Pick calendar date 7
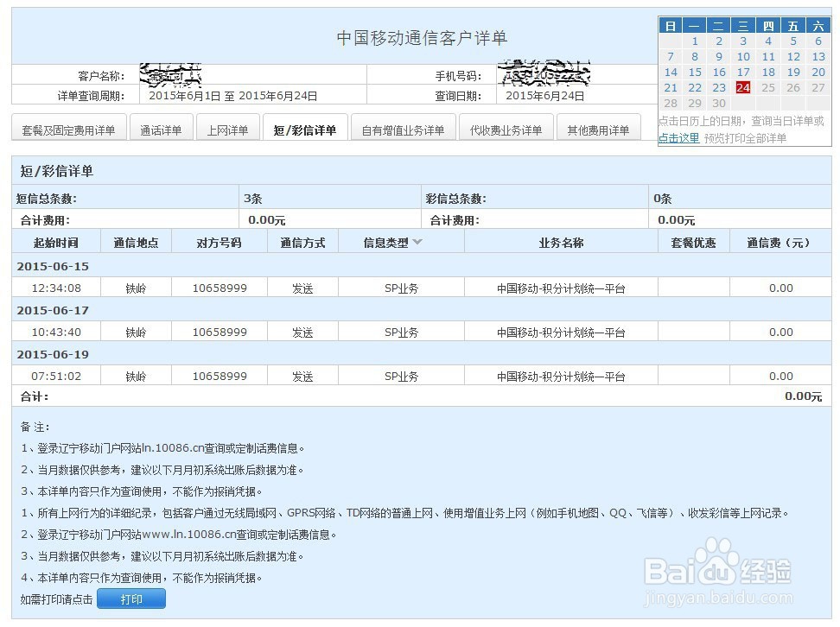The width and height of the screenshot is (840, 627). (671, 57)
